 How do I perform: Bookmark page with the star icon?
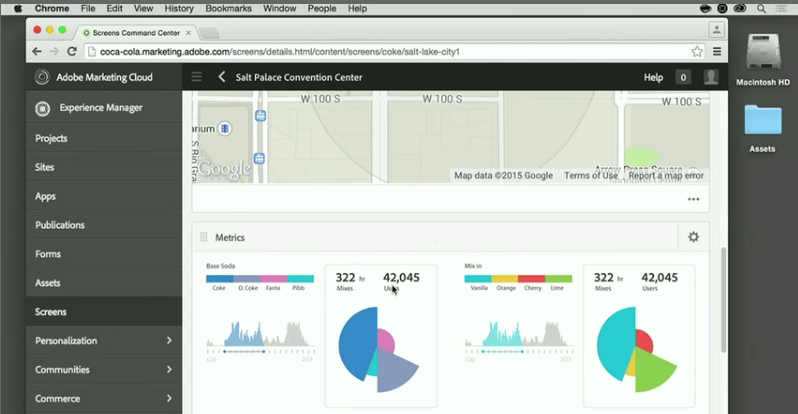(697, 51)
